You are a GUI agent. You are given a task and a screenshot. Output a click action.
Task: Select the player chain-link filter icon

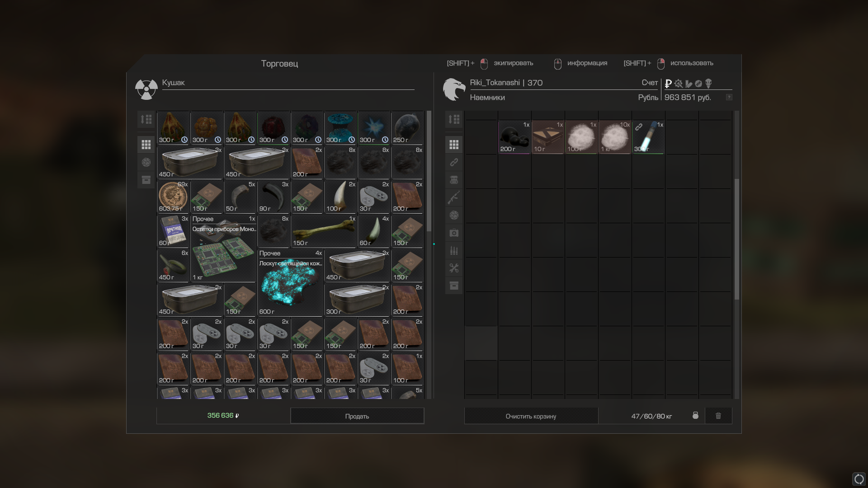454,162
